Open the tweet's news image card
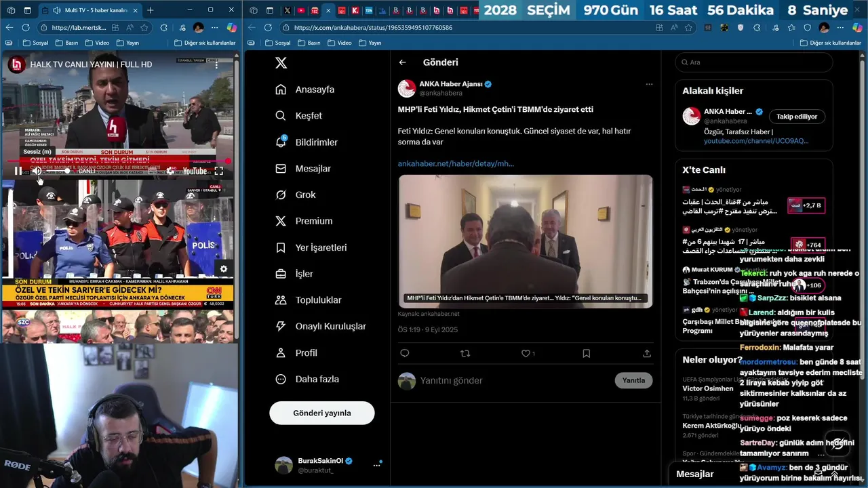Viewport: 868px width, 488px height. coord(526,241)
